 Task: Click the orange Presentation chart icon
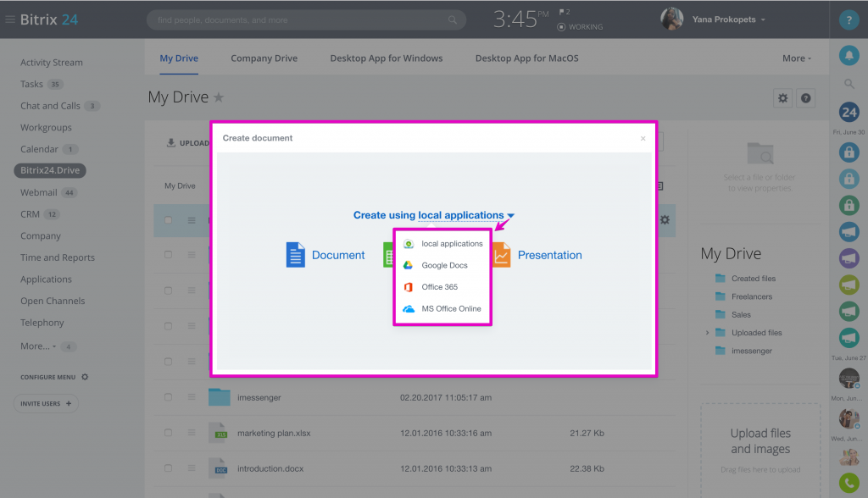pyautogui.click(x=502, y=255)
